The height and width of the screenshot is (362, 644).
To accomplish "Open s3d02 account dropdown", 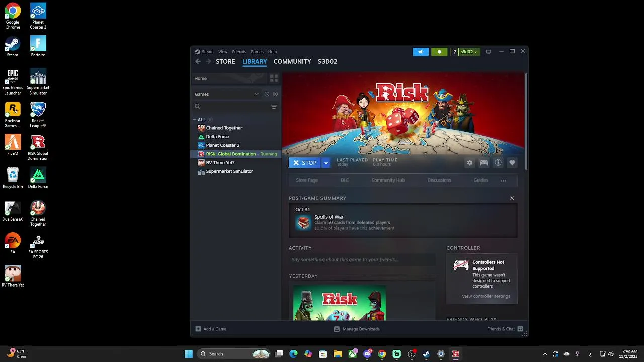I will tap(469, 52).
